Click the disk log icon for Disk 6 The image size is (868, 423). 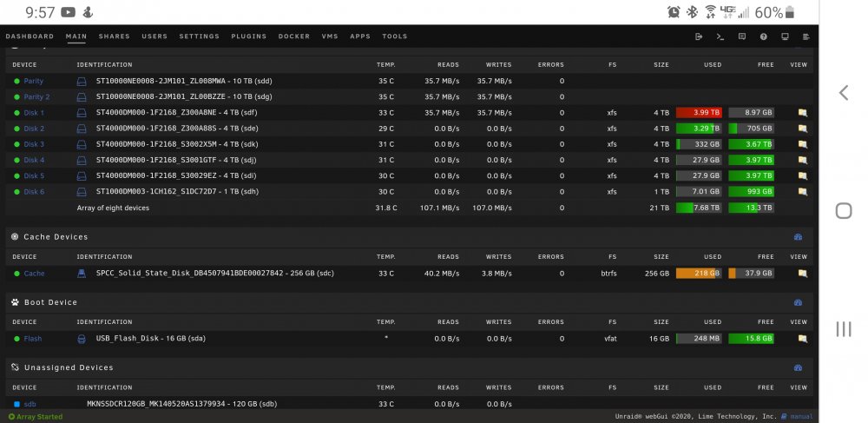[82, 192]
